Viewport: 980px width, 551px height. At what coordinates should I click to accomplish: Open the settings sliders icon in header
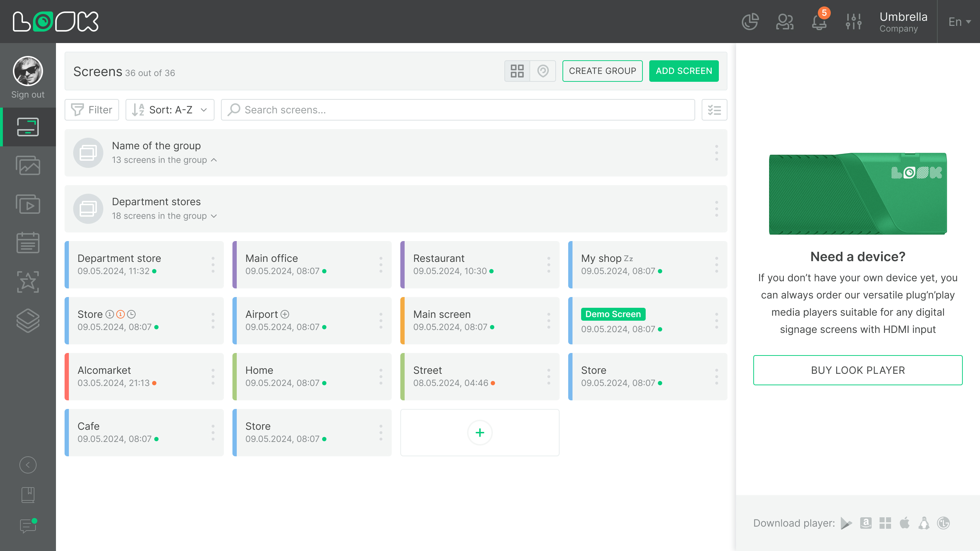pyautogui.click(x=853, y=22)
